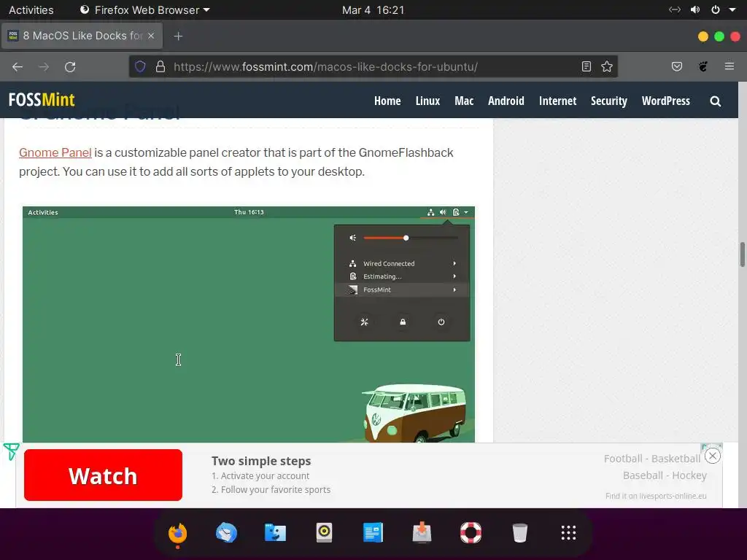Open the GNOME foot extension icon
The image size is (747, 560).
click(703, 66)
